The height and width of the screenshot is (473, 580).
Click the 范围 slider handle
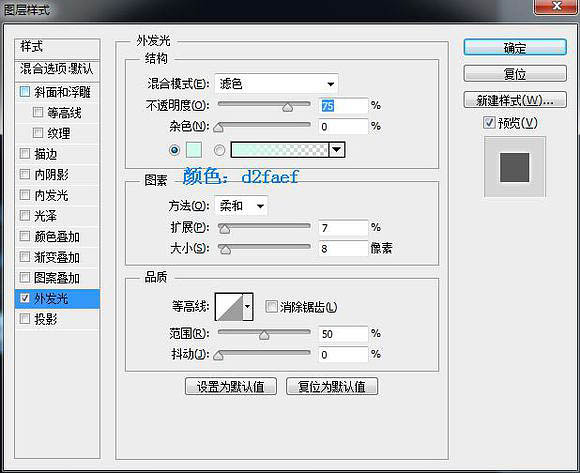264,335
